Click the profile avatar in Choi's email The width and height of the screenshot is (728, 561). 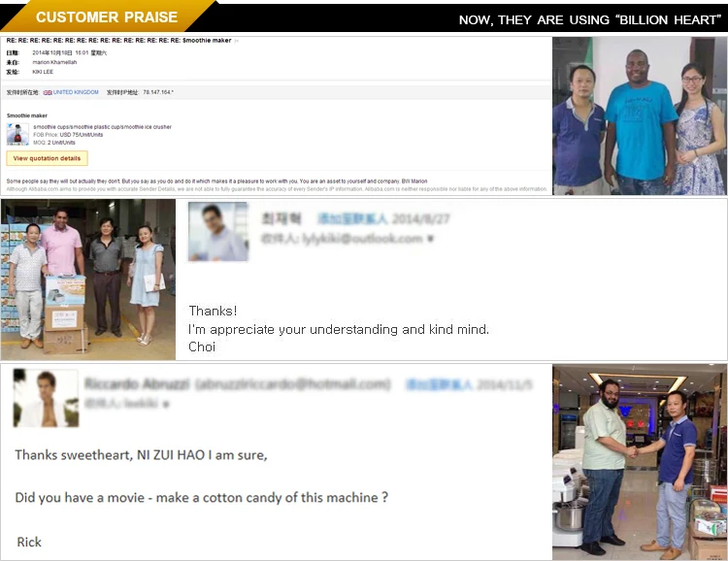click(218, 231)
